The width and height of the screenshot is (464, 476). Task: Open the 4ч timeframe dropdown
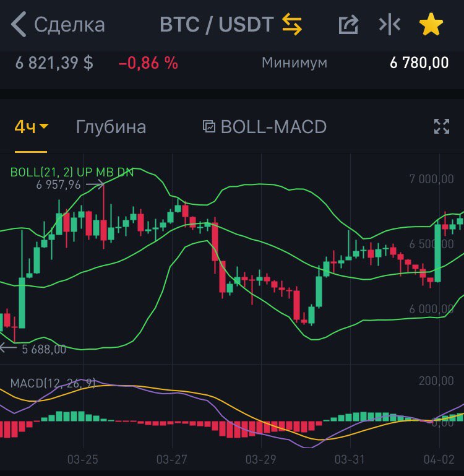[x=32, y=127]
